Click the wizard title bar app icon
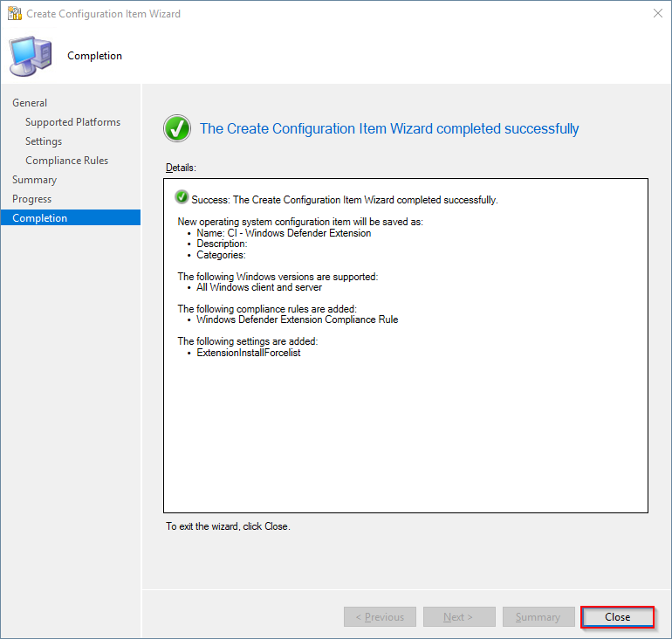The image size is (672, 639). pos(15,14)
